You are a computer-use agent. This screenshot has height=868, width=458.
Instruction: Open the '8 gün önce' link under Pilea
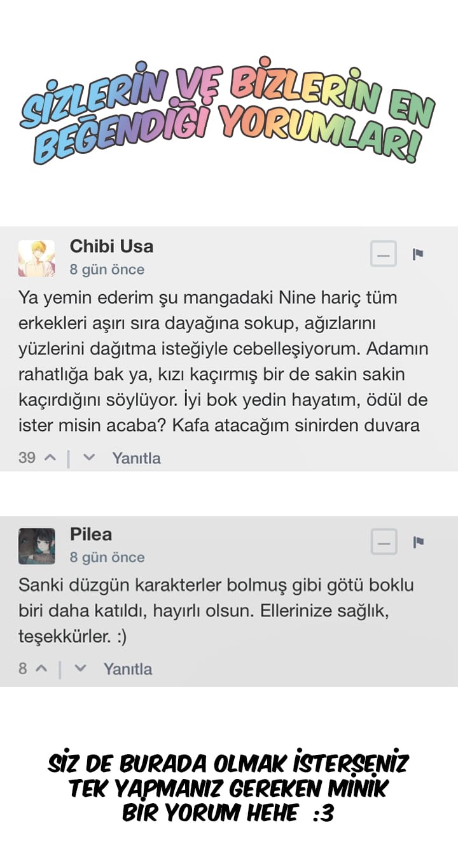(x=107, y=557)
